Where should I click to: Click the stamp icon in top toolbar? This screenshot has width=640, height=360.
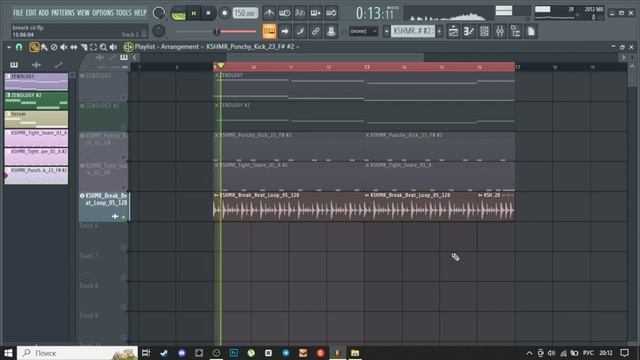(331, 31)
